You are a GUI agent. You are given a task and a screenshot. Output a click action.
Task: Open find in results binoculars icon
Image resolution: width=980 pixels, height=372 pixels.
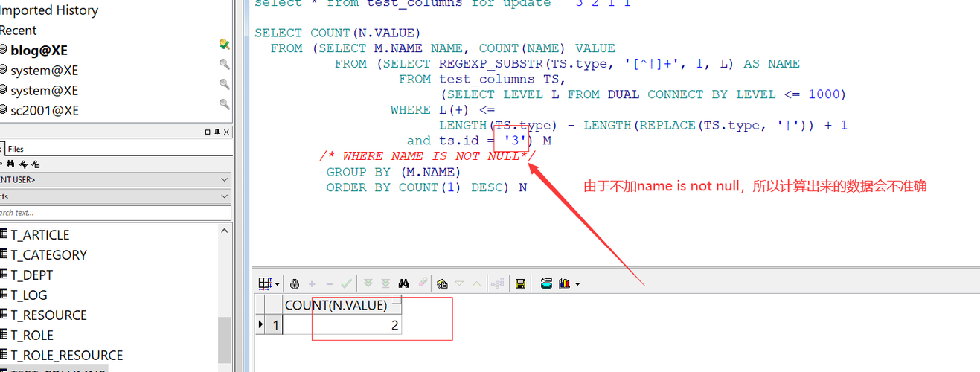403,283
